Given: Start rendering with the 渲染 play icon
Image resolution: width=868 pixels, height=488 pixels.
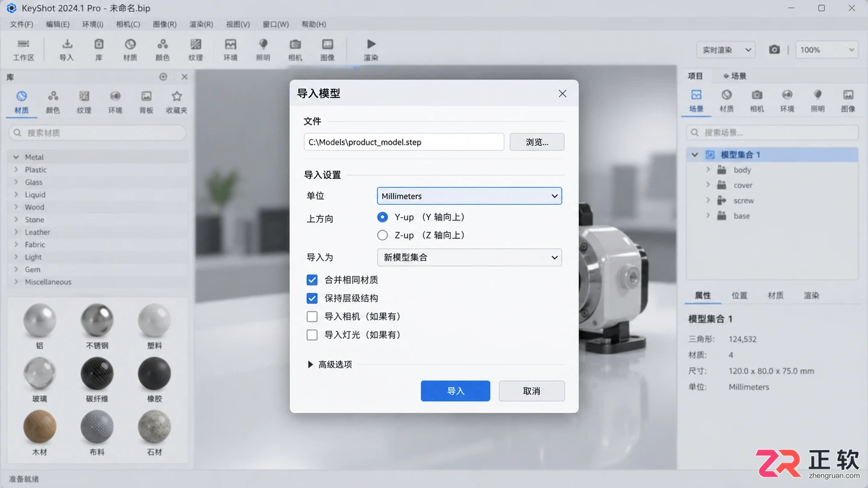Looking at the screenshot, I should click(371, 44).
